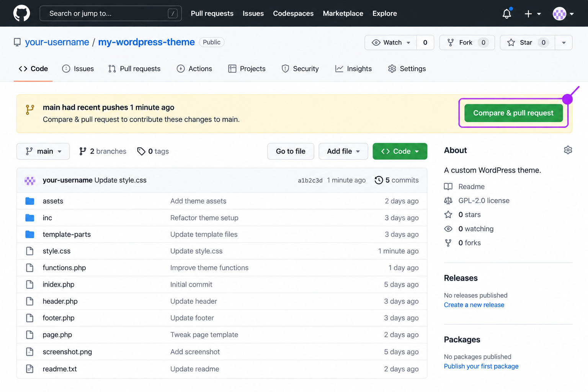Star this repository
588x392 pixels.
pyautogui.click(x=528, y=42)
